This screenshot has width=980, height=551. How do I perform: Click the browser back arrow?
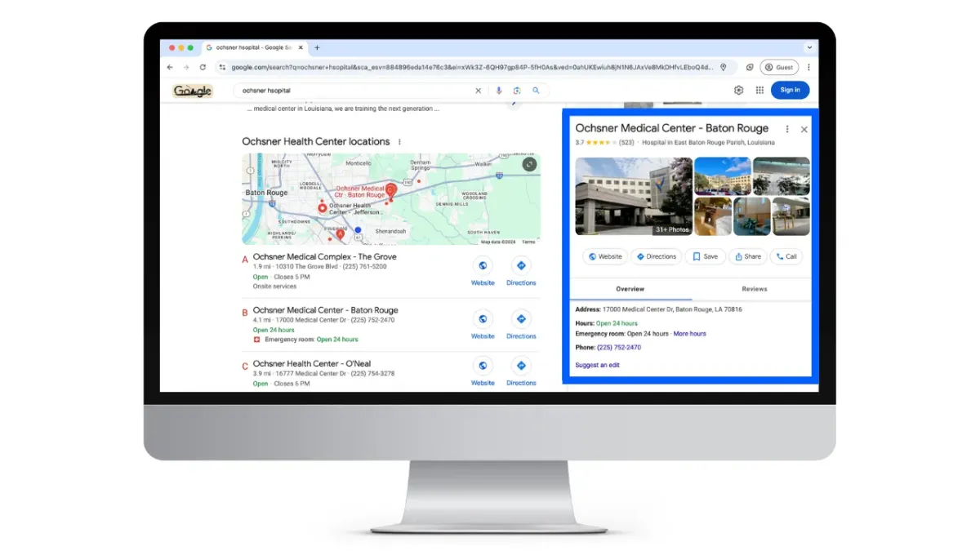click(170, 68)
